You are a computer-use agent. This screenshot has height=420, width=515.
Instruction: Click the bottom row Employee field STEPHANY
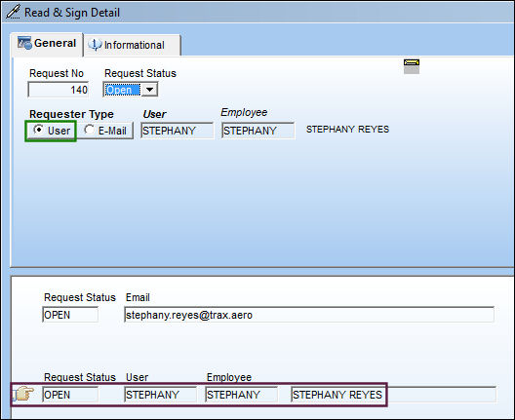242,395
